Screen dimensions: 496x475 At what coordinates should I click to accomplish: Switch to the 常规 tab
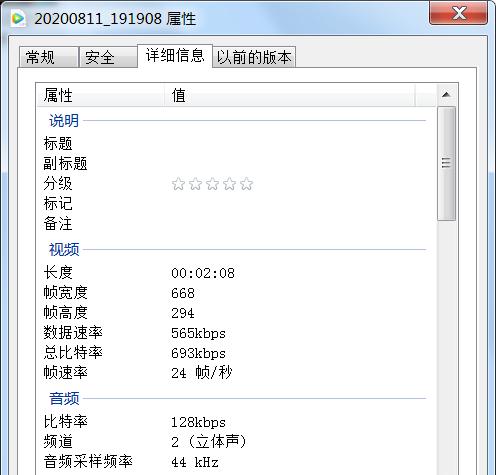(x=49, y=57)
